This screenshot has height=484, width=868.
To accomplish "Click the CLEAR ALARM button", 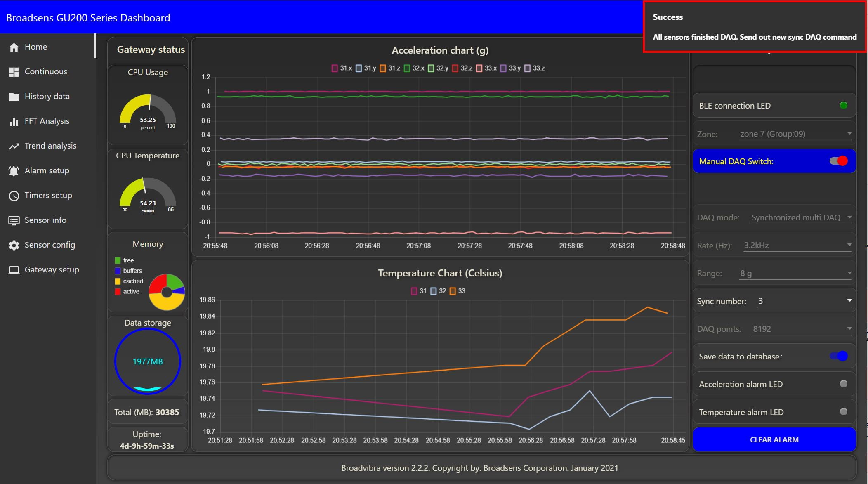I will pyautogui.click(x=774, y=439).
